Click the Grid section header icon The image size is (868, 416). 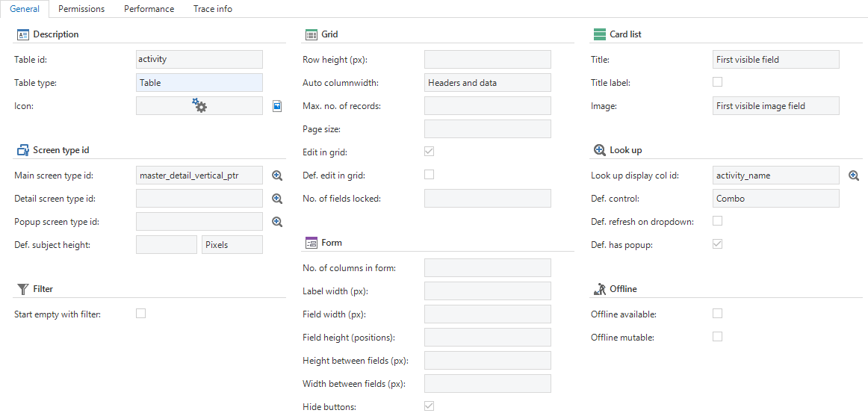click(311, 34)
